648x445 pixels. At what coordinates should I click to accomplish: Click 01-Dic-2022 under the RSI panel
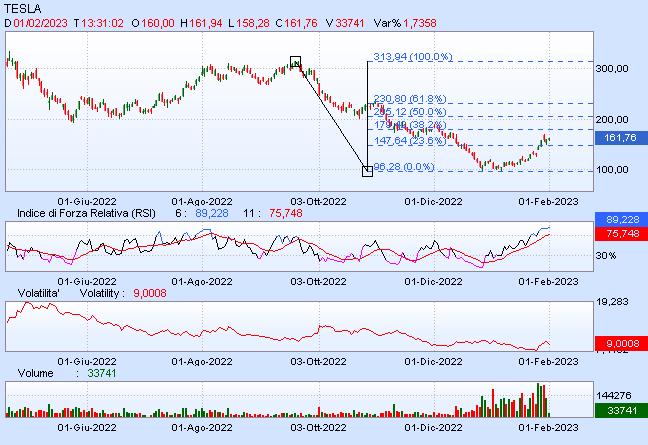click(433, 282)
